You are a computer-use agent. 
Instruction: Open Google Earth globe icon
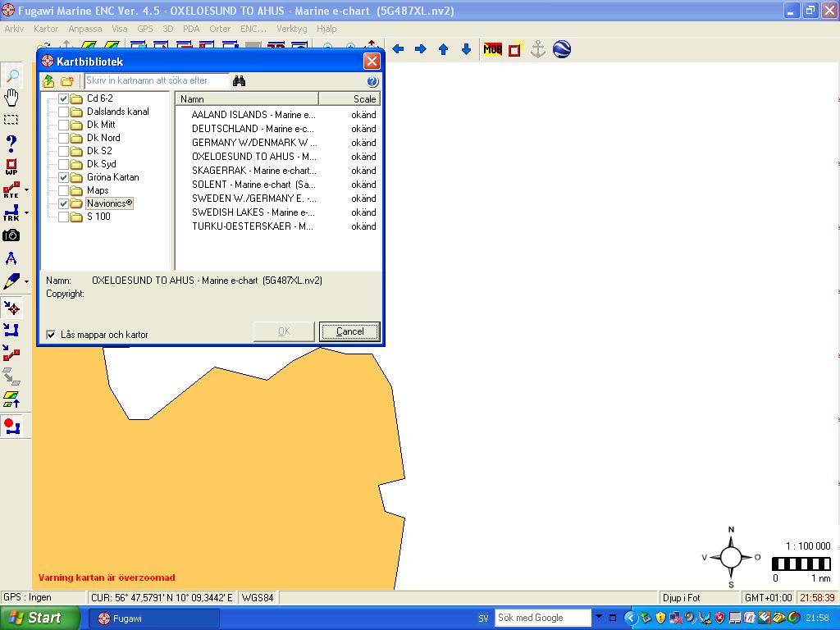pyautogui.click(x=561, y=49)
